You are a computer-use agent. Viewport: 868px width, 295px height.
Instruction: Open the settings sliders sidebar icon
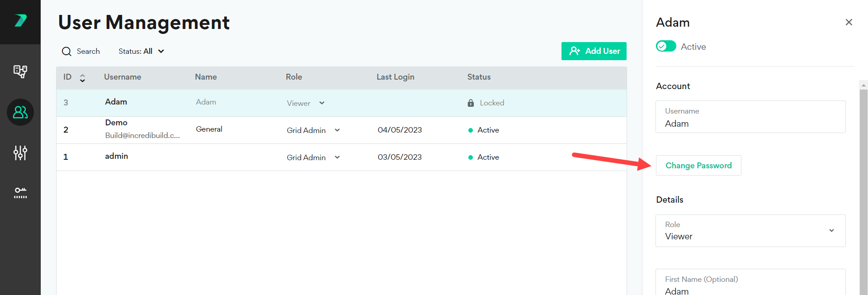[x=20, y=153]
